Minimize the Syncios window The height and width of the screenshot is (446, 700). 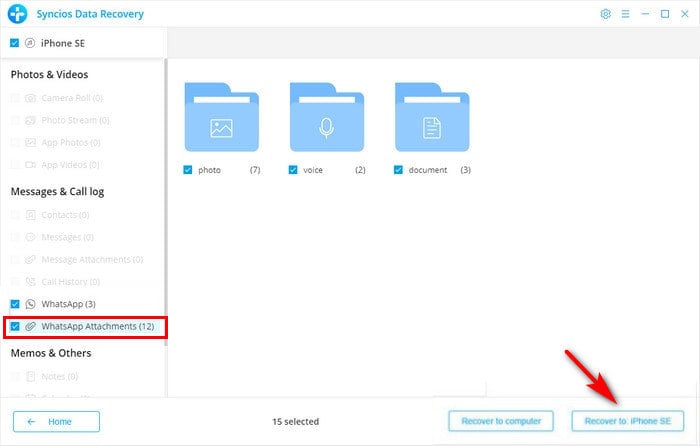(645, 14)
